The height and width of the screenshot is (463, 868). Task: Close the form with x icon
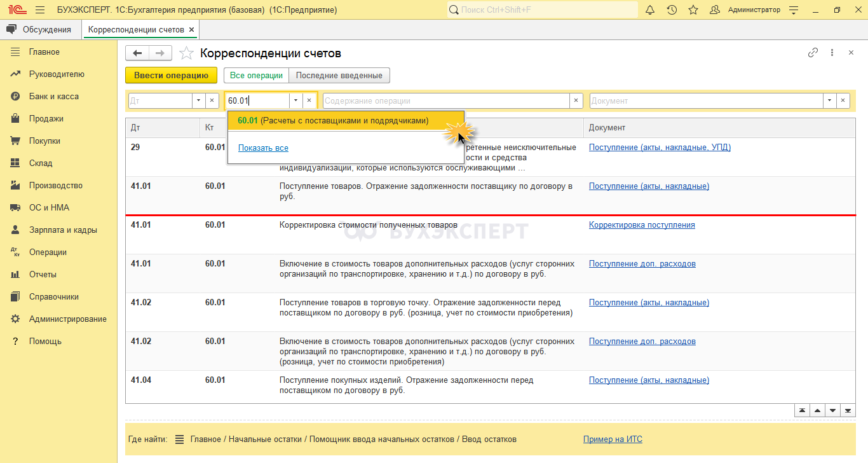pos(851,53)
